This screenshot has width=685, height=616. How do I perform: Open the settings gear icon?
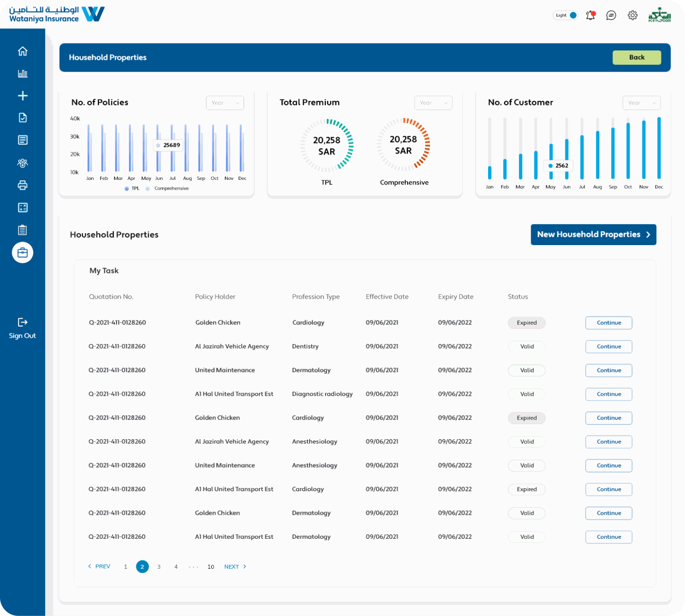632,15
